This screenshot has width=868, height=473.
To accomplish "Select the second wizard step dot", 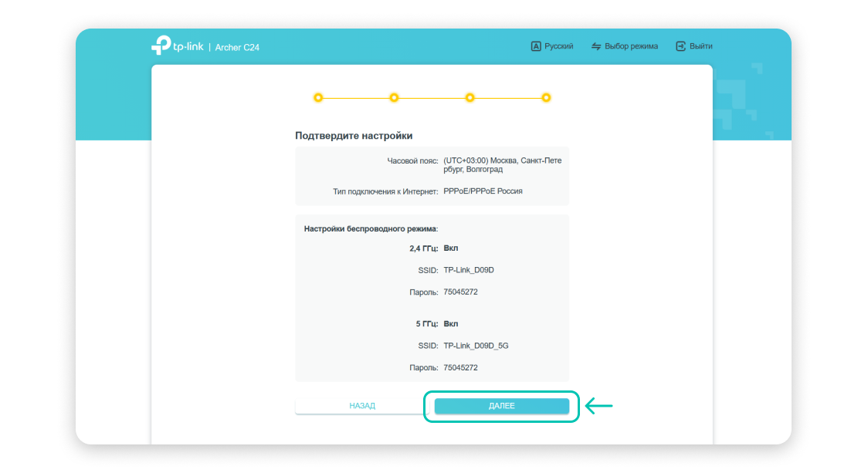I will 394,98.
